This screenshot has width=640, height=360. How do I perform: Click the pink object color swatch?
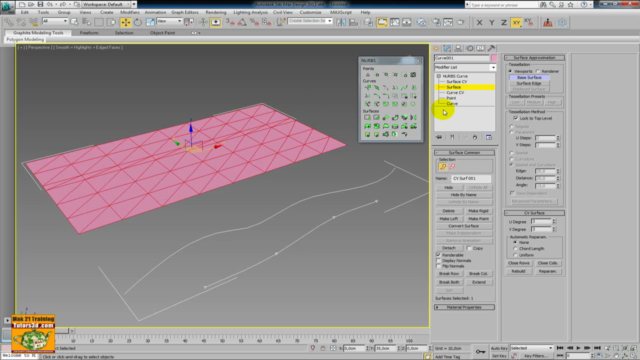494,58
